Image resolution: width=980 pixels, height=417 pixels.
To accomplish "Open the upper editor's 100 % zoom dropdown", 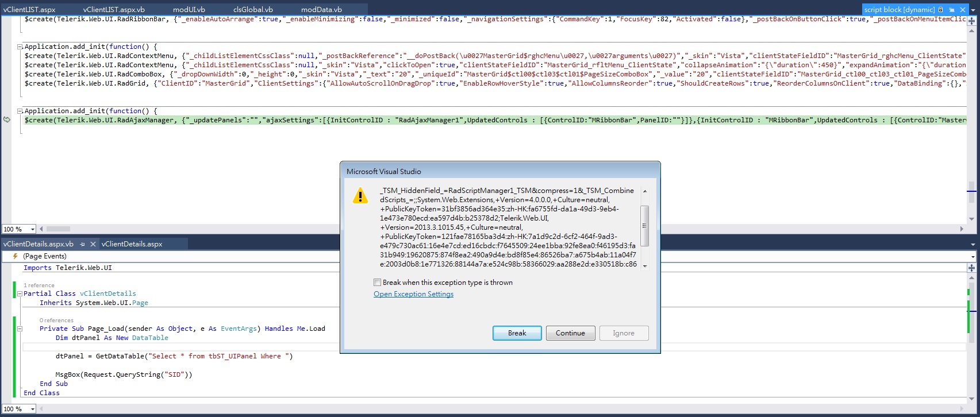I will click(x=32, y=229).
